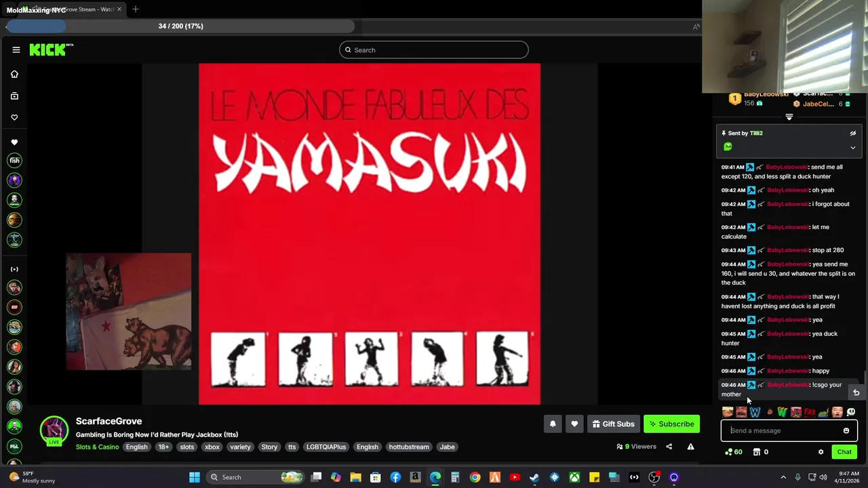Click the chat scrollbar thumb

(865, 386)
